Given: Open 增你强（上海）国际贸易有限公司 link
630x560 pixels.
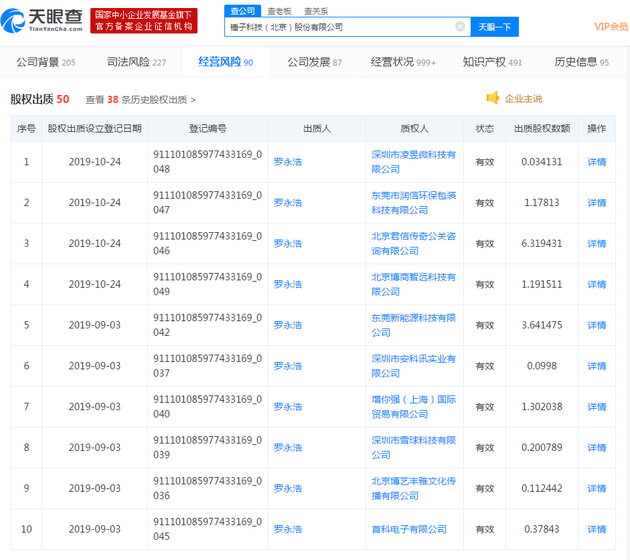Looking at the screenshot, I should [x=413, y=407].
